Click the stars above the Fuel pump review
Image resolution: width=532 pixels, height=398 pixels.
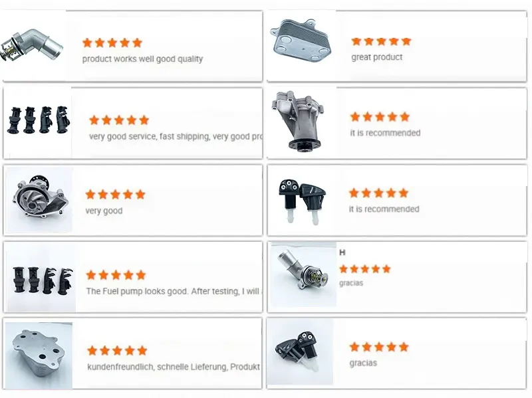coord(116,275)
